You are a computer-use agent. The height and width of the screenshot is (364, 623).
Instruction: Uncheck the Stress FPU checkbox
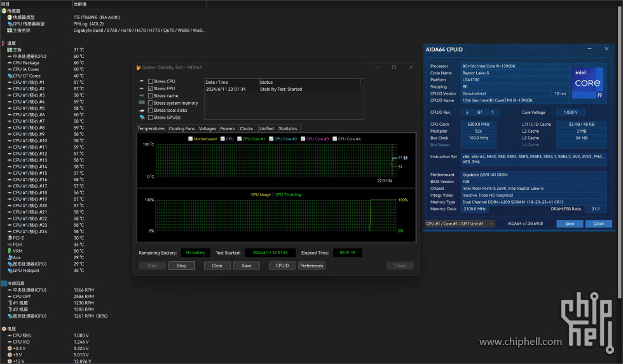pos(150,88)
